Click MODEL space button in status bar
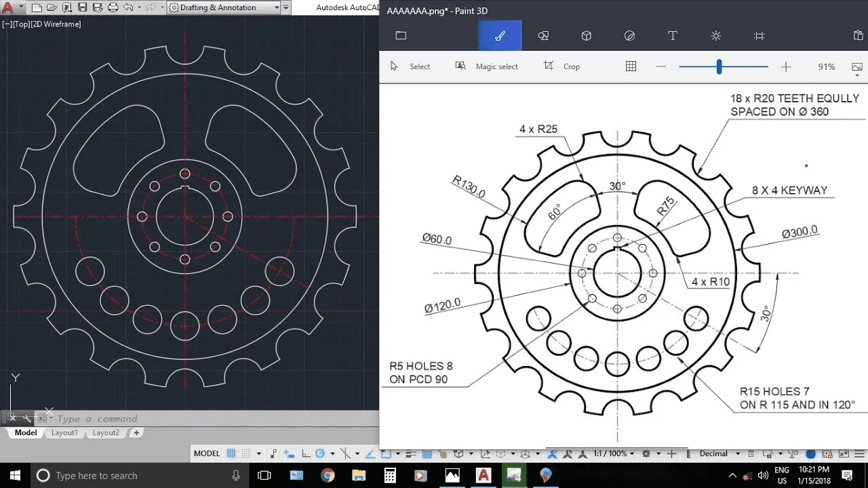Screen dimensions: 868x488 click(x=207, y=453)
